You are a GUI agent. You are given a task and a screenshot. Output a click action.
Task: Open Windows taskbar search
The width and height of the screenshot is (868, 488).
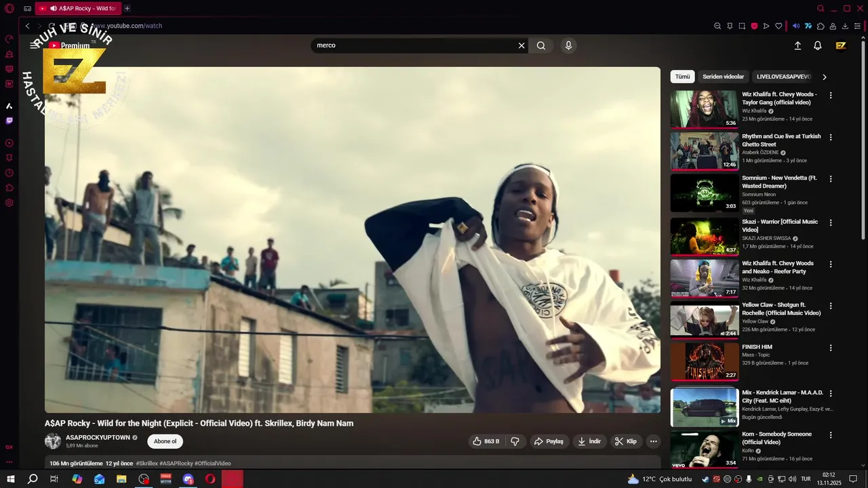point(33,479)
